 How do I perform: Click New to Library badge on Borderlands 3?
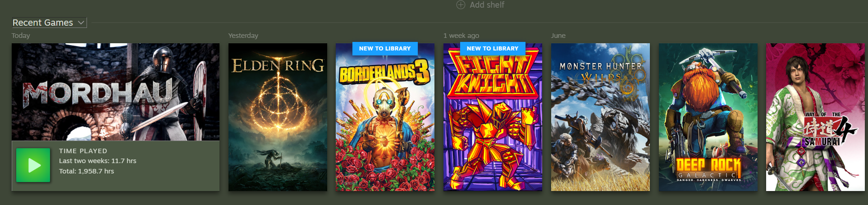[x=385, y=48]
